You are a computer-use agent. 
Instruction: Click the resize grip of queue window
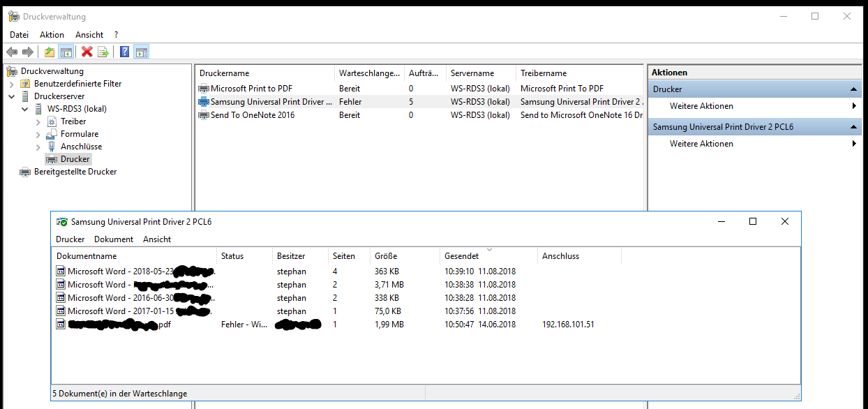tap(796, 396)
